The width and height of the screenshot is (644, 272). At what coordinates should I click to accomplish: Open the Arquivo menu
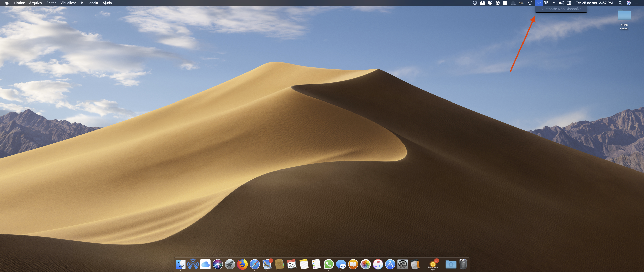(x=35, y=3)
